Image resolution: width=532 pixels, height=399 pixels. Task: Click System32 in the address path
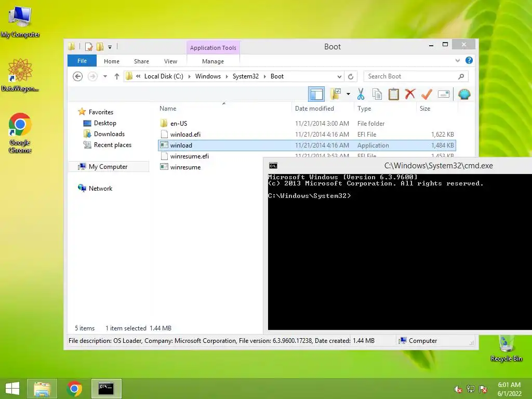click(246, 76)
